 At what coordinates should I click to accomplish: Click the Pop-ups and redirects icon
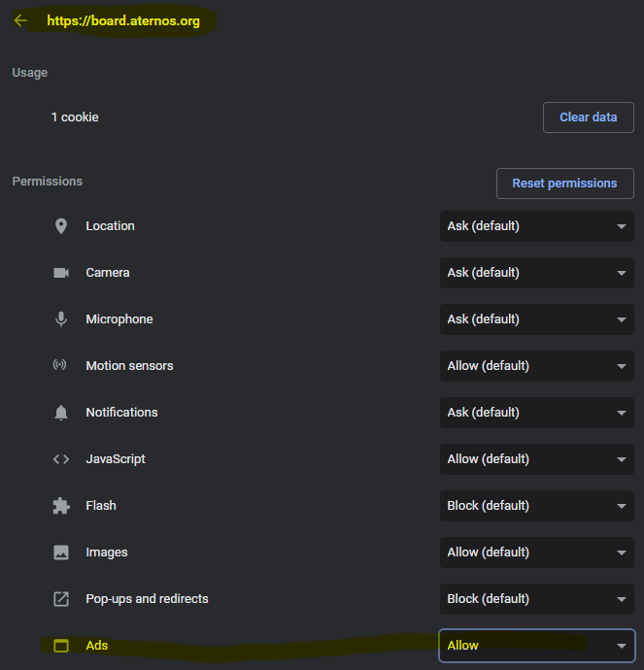(61, 599)
